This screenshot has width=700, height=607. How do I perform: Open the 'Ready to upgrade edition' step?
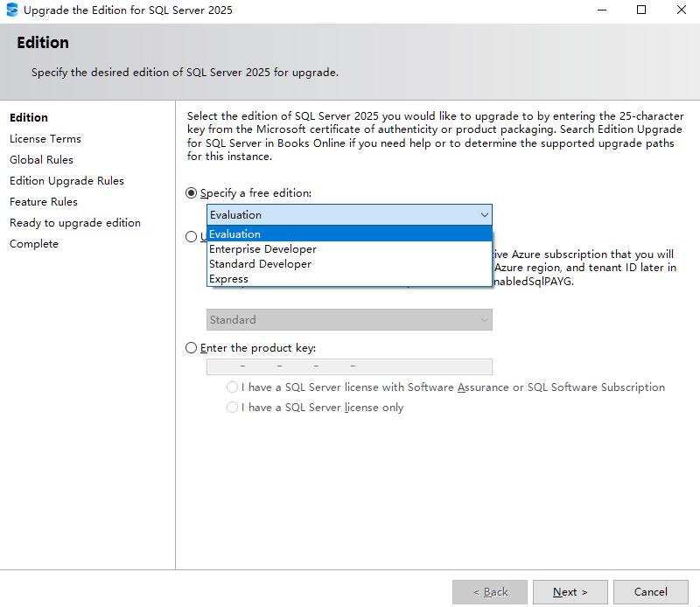75,223
